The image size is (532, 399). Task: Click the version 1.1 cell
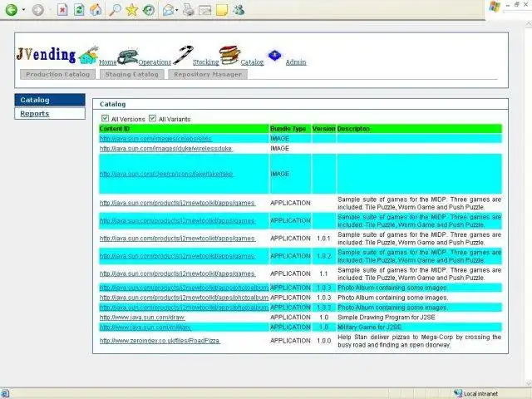[x=323, y=273]
